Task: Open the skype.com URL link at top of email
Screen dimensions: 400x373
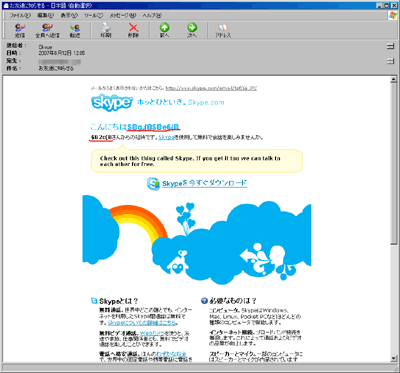Action: click(211, 88)
